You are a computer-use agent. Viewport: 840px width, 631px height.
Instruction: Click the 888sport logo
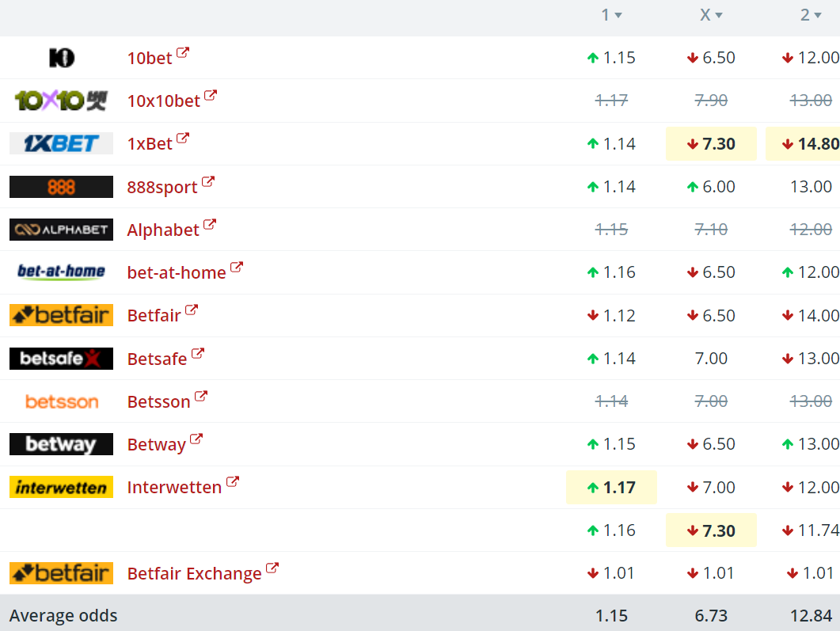click(61, 187)
